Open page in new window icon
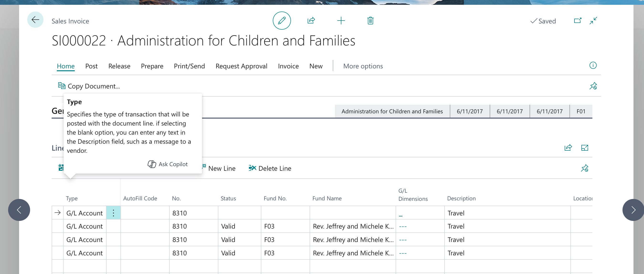This screenshot has height=274, width=644. tap(578, 21)
